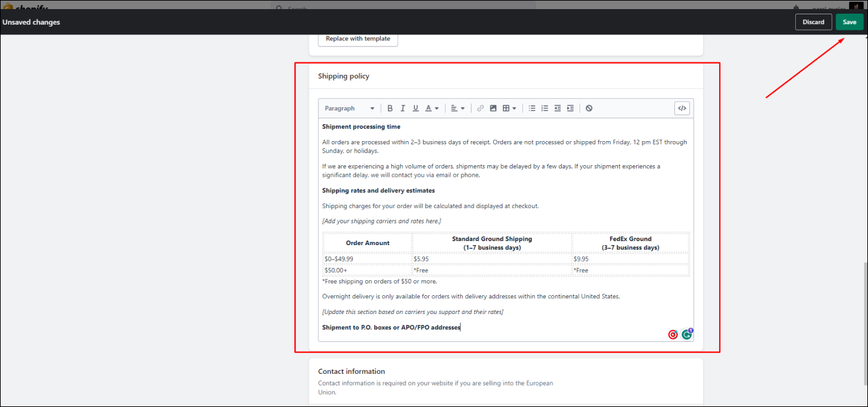Screen dimensions: 868x407
Task: Toggle italic formatting in the editor toolbar
Action: click(x=403, y=109)
